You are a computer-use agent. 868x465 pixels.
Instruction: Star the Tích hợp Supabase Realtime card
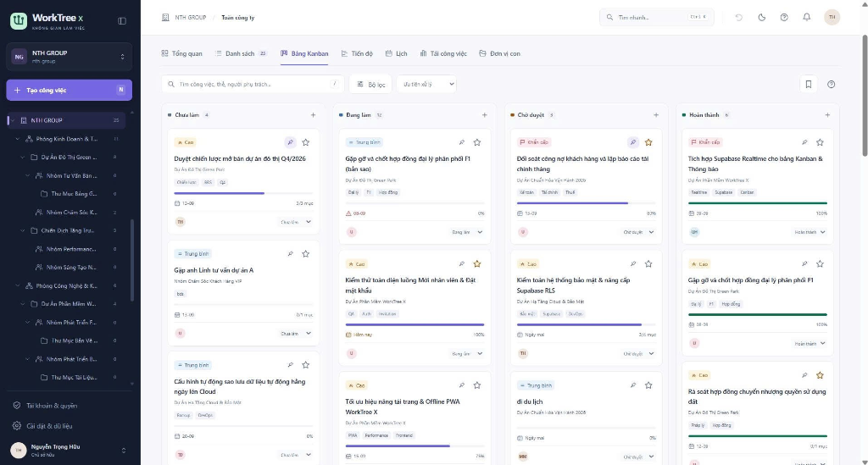820,142
